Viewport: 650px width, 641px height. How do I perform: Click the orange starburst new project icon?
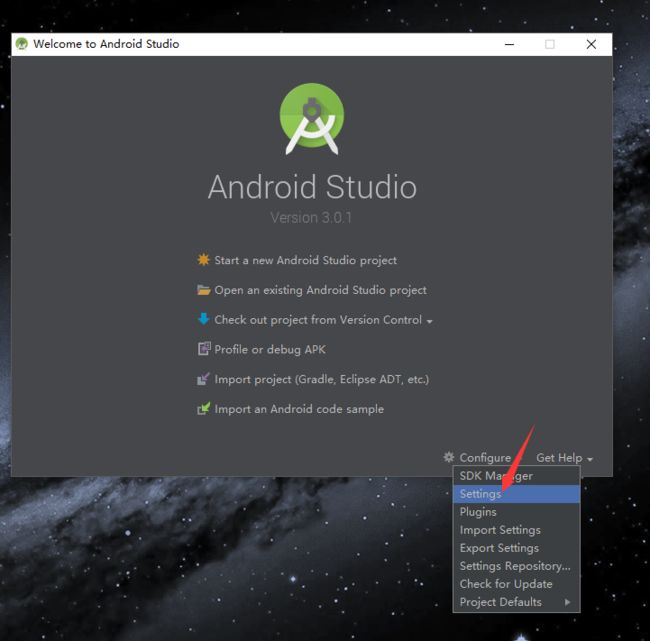tap(204, 260)
